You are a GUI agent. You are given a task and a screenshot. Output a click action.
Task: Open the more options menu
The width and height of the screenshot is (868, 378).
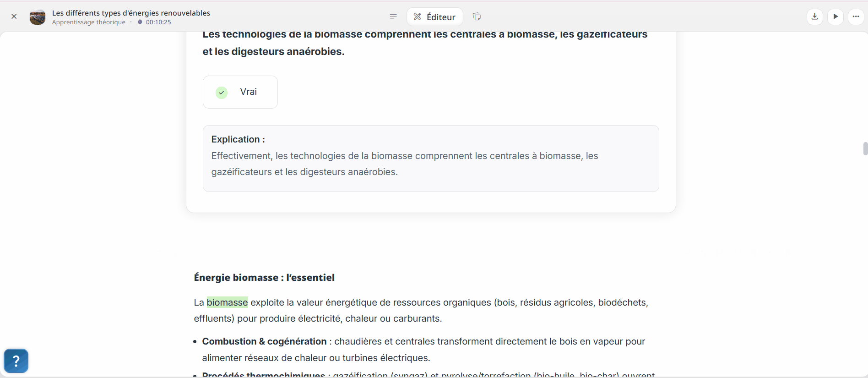point(856,16)
